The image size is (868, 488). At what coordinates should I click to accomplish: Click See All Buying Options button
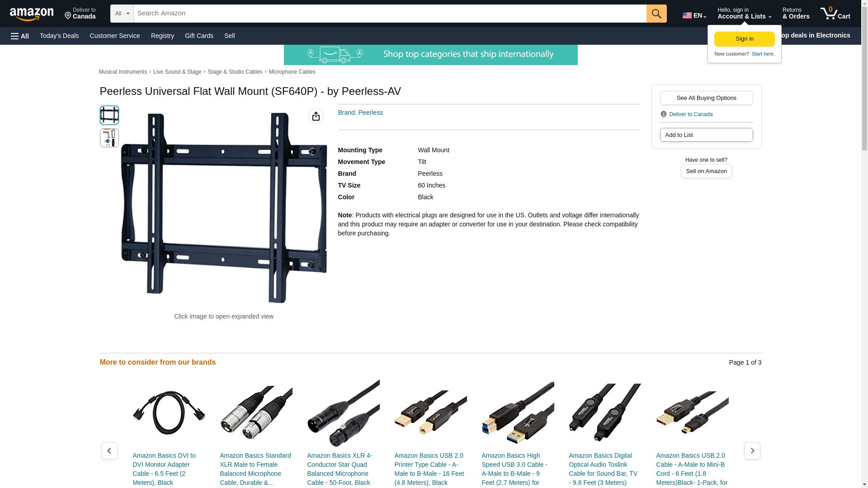pyautogui.click(x=706, y=98)
